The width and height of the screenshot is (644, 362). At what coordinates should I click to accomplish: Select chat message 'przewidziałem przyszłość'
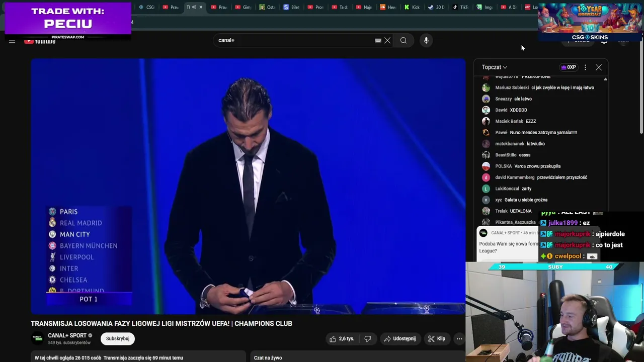(562, 177)
